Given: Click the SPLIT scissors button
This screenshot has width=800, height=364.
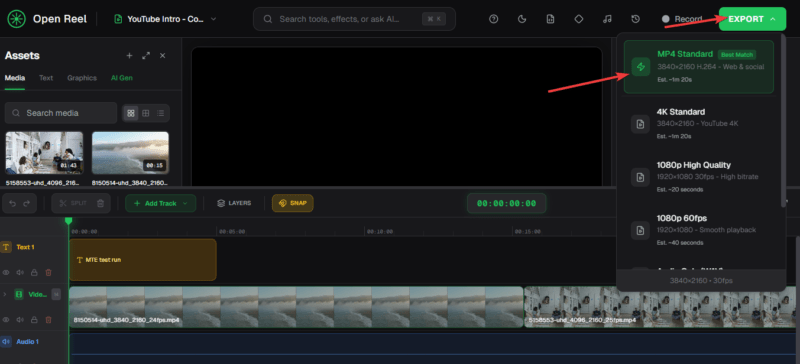Looking at the screenshot, I should point(73,203).
